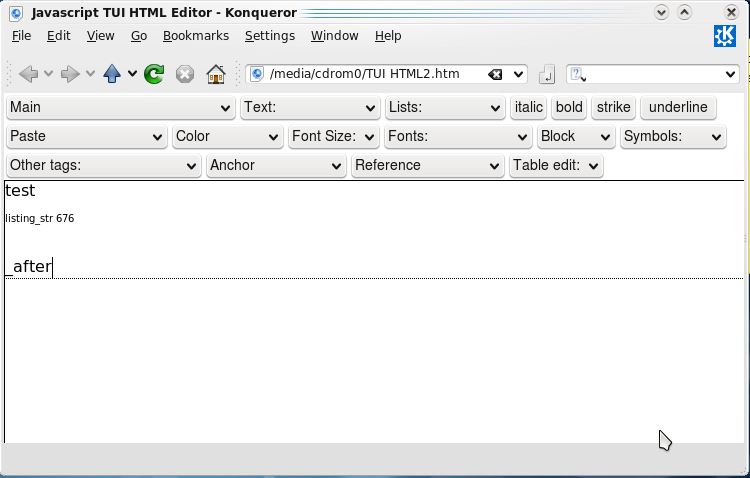Open the Symbols: dropdown
The height and width of the screenshot is (478, 750).
(x=673, y=136)
